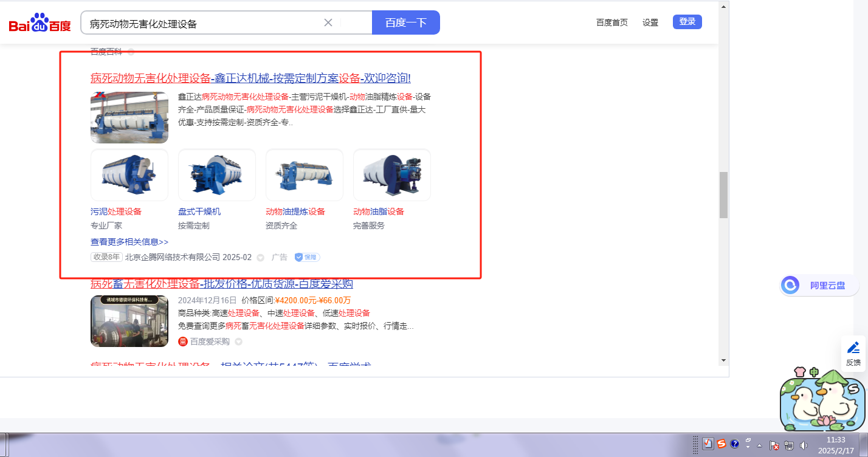Click the scrollbar up arrow
The image size is (868, 457).
click(x=723, y=7)
